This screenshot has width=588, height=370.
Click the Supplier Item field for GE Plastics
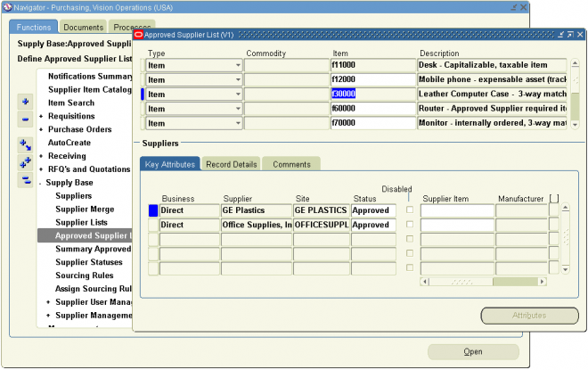tap(457, 210)
